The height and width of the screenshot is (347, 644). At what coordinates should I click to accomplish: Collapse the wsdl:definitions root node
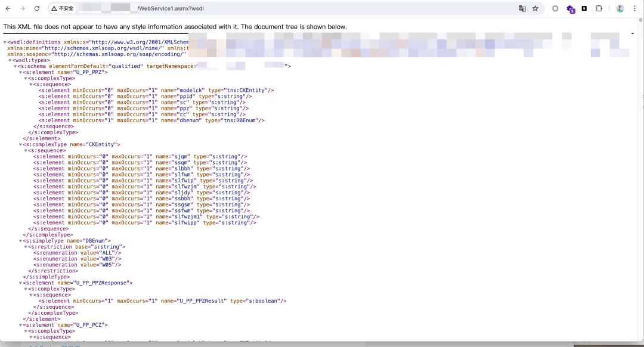5,42
